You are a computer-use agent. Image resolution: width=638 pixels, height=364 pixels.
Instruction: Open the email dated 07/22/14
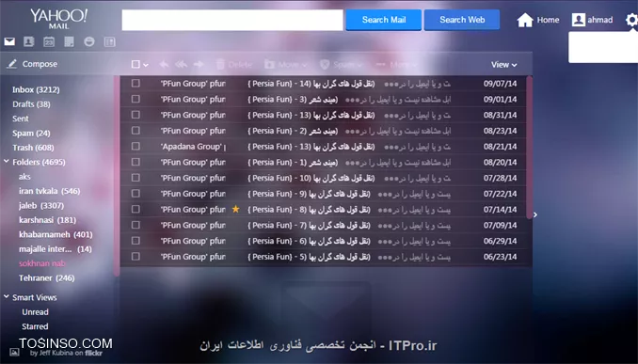[324, 194]
